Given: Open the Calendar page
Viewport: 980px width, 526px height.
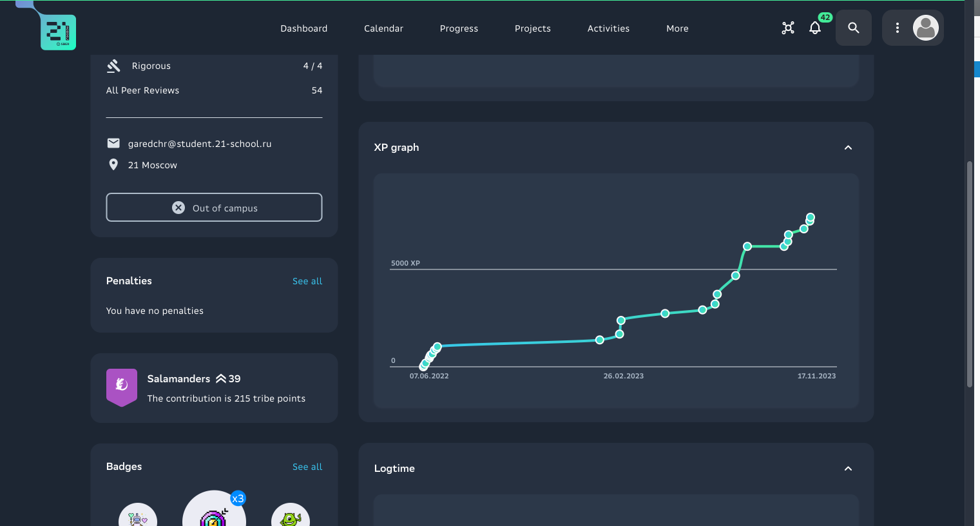Looking at the screenshot, I should click(x=383, y=28).
